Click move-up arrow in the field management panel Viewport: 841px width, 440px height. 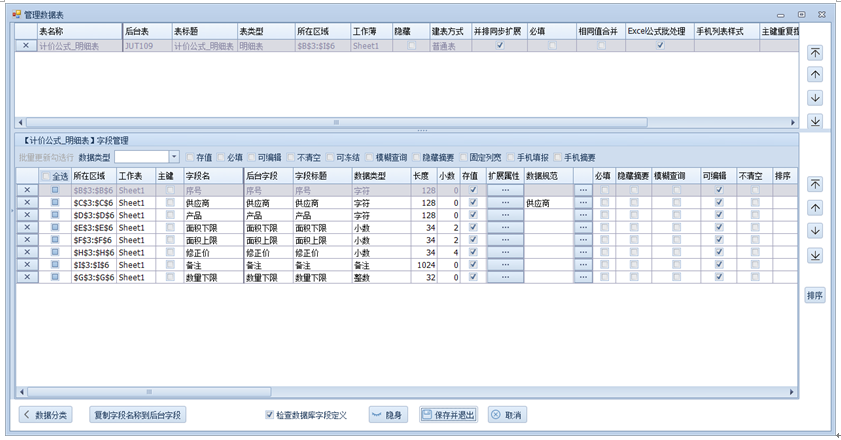[815, 208]
